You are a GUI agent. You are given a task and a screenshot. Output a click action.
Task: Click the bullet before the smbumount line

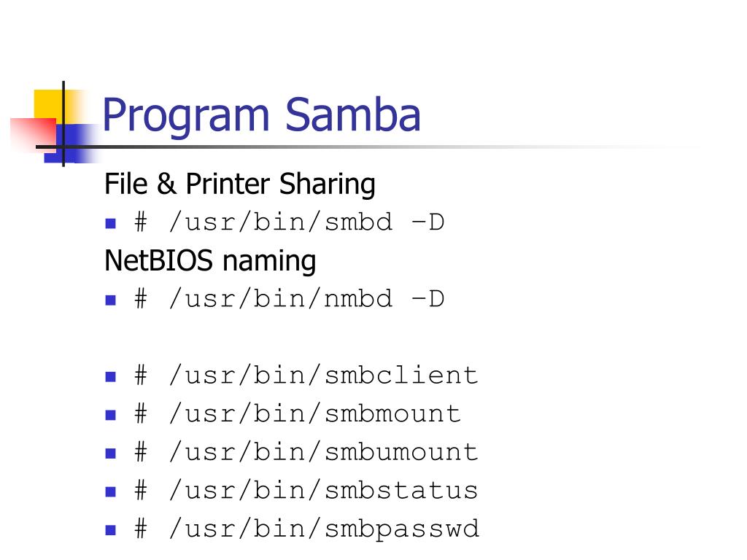pos(111,453)
